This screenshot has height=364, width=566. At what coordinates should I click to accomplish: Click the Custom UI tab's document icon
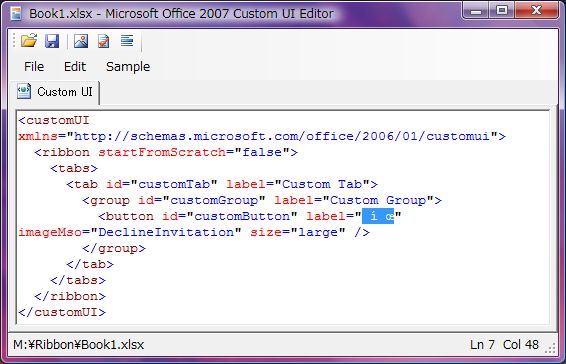24,91
